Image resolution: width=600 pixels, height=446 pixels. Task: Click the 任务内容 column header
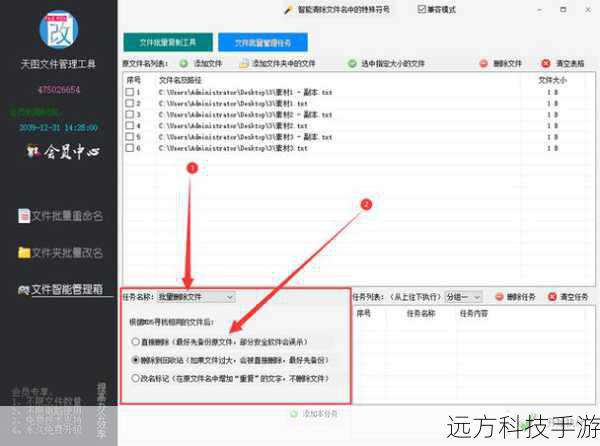[474, 314]
